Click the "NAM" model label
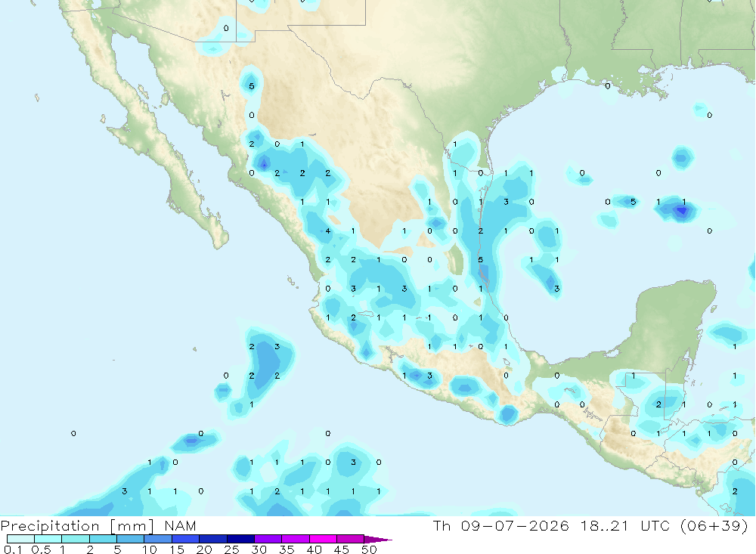Screen dimensions: 756x554 (181, 525)
